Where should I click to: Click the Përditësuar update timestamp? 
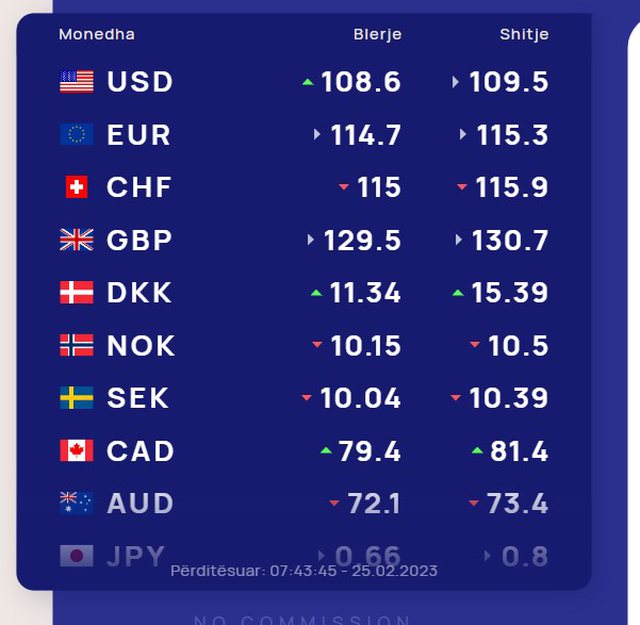click(304, 571)
